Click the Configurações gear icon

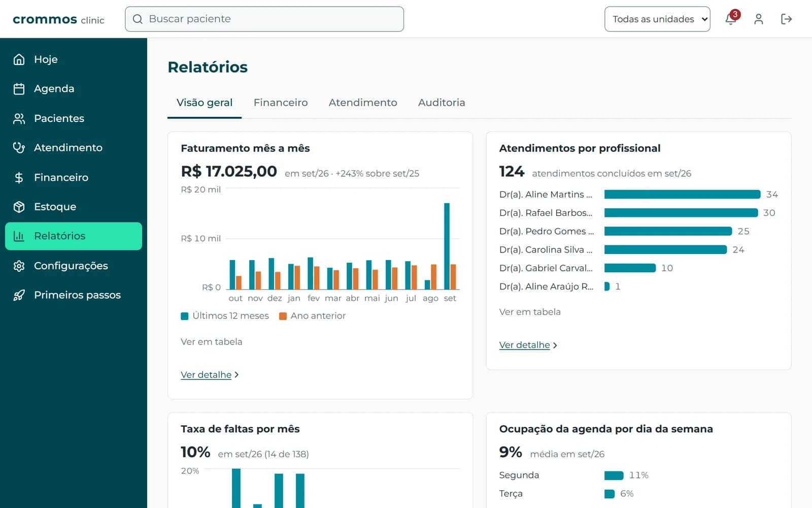coord(19,266)
